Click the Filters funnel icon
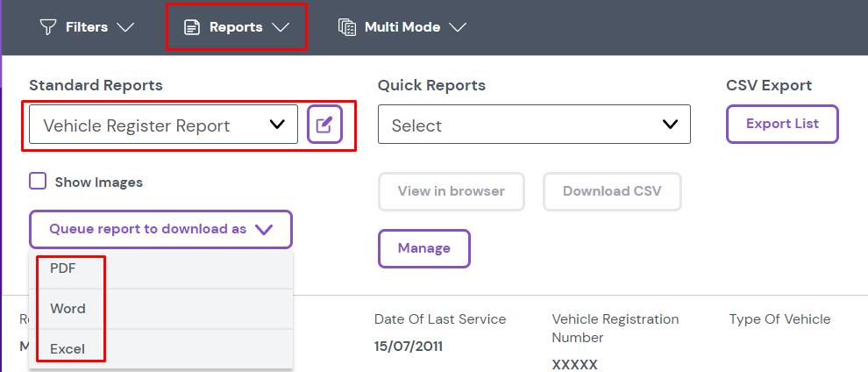The width and height of the screenshot is (868, 372). point(48,27)
